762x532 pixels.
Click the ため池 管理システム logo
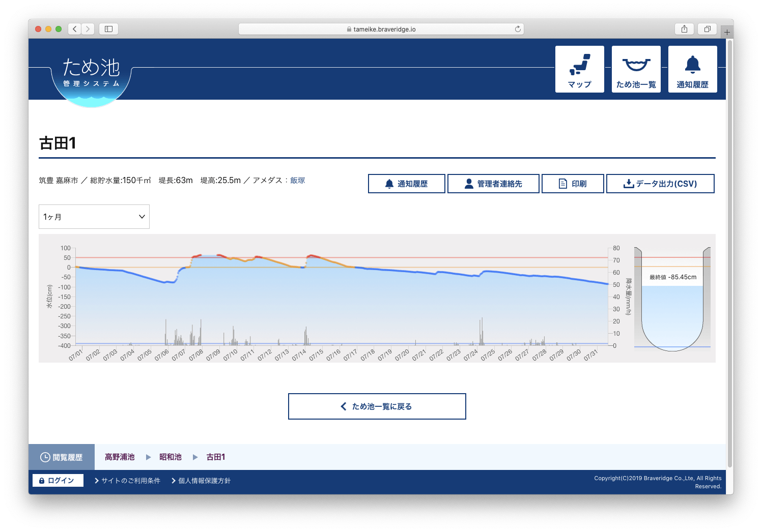point(92,75)
